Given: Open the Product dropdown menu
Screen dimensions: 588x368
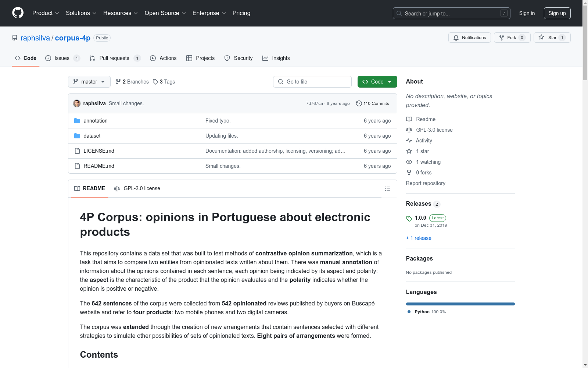Looking at the screenshot, I should (x=46, y=13).
